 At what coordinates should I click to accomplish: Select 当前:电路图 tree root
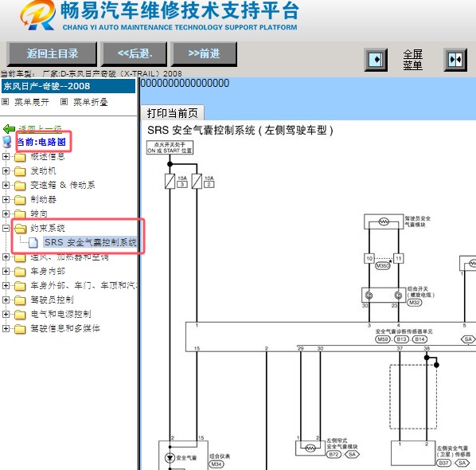pyautogui.click(x=41, y=142)
